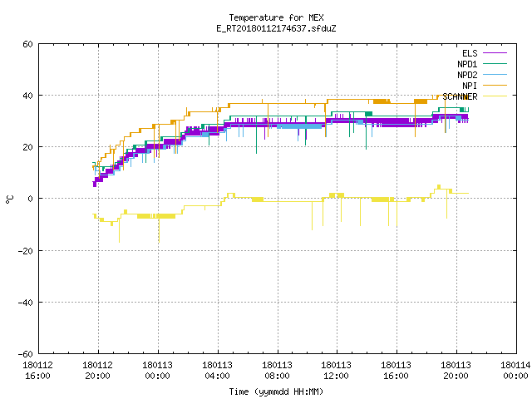Click the x-axis label 180113 20:00
This screenshot has width=532, height=399.
coord(456,371)
